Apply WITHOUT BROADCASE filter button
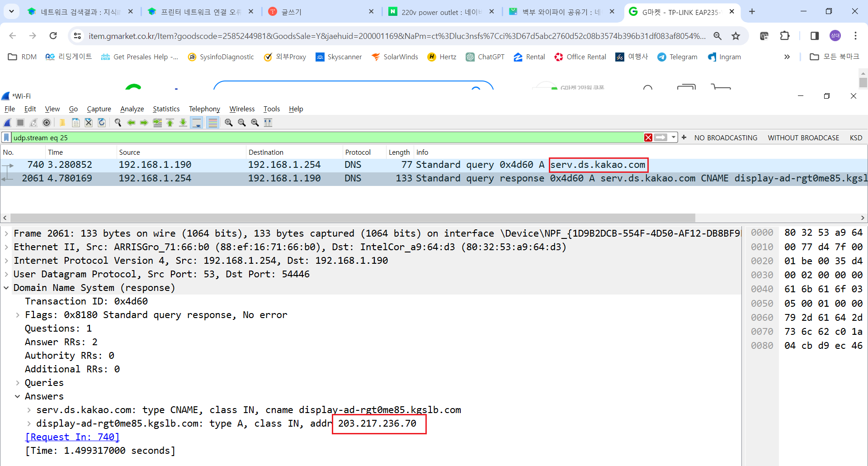Viewport: 868px width, 466px height. 803,138
